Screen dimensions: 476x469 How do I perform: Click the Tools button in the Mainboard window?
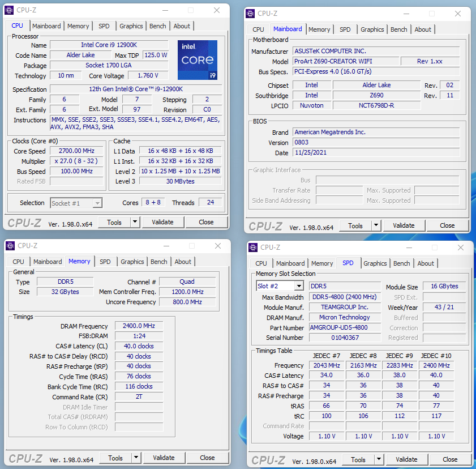[356, 225]
